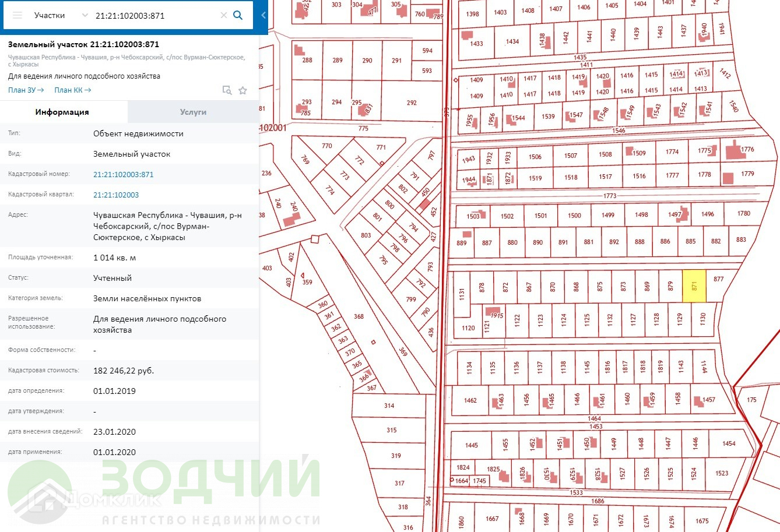Select parcel 1454 on the map
This screenshot has height=532, width=780.
[729, 443]
